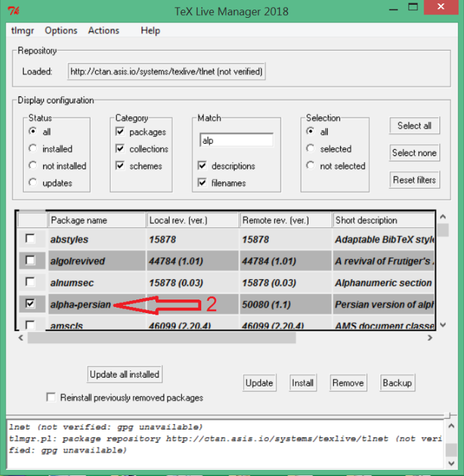
Task: Open the Options menu
Action: 61,30
